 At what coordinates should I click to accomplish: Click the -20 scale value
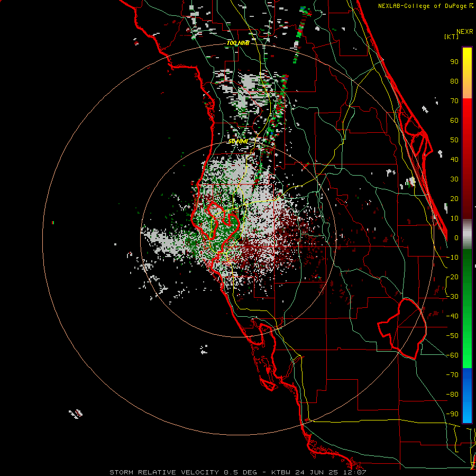(452, 277)
